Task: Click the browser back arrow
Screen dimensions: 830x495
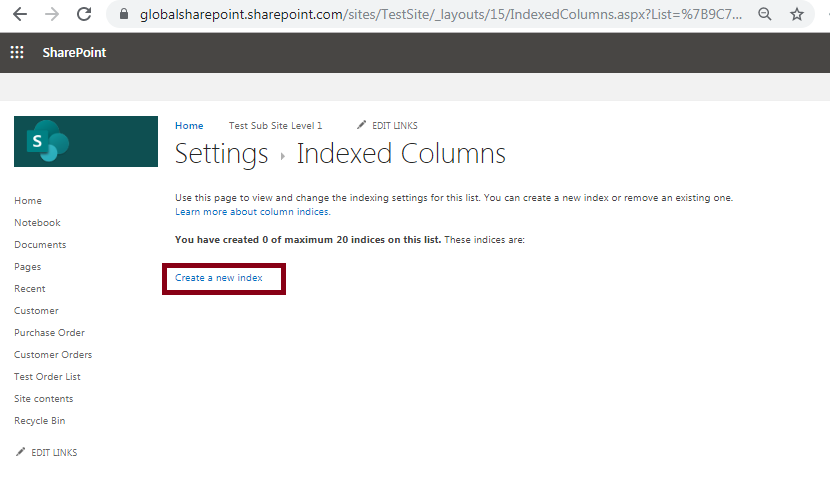Action: coord(20,14)
